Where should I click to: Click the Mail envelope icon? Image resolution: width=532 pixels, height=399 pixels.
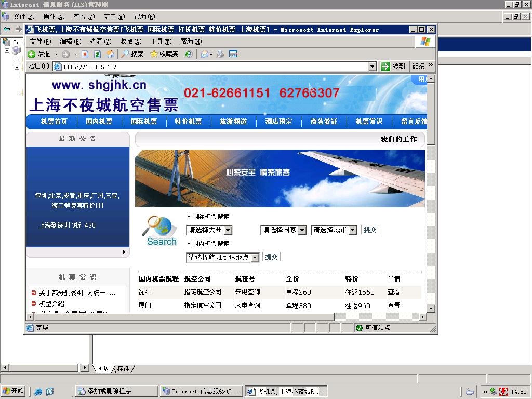(205, 54)
